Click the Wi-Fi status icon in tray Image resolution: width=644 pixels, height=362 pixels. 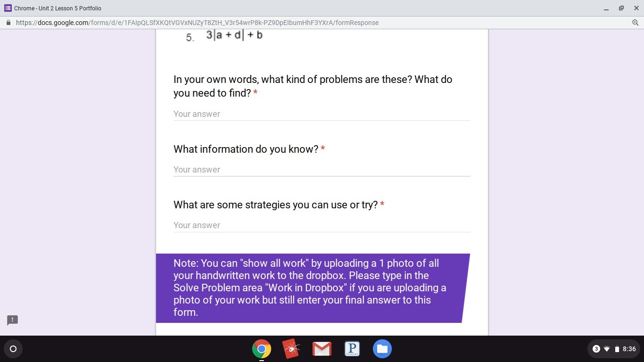point(607,349)
